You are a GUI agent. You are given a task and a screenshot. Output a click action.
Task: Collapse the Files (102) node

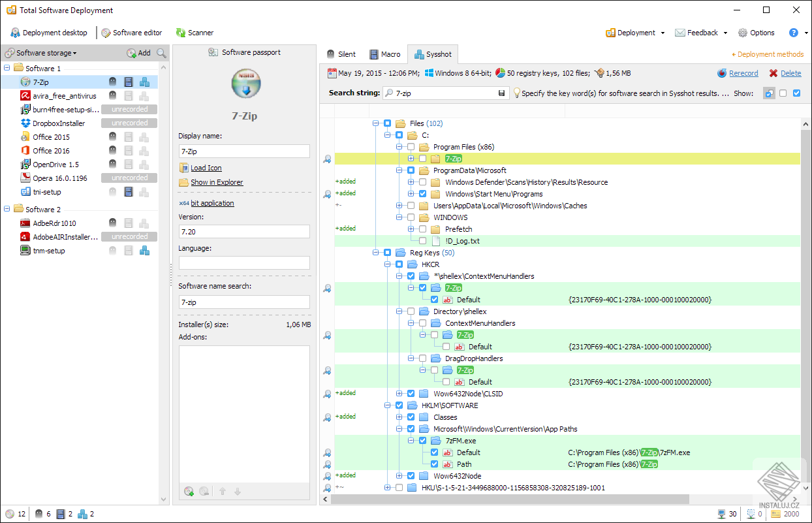pos(376,123)
